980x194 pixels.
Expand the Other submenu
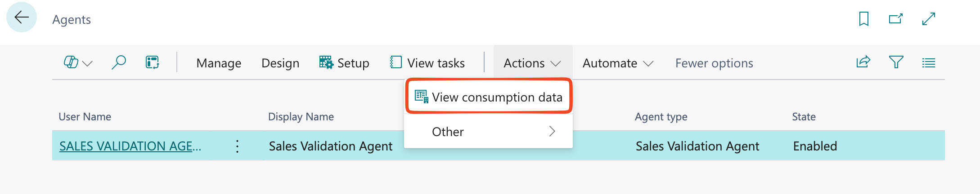pyautogui.click(x=489, y=132)
